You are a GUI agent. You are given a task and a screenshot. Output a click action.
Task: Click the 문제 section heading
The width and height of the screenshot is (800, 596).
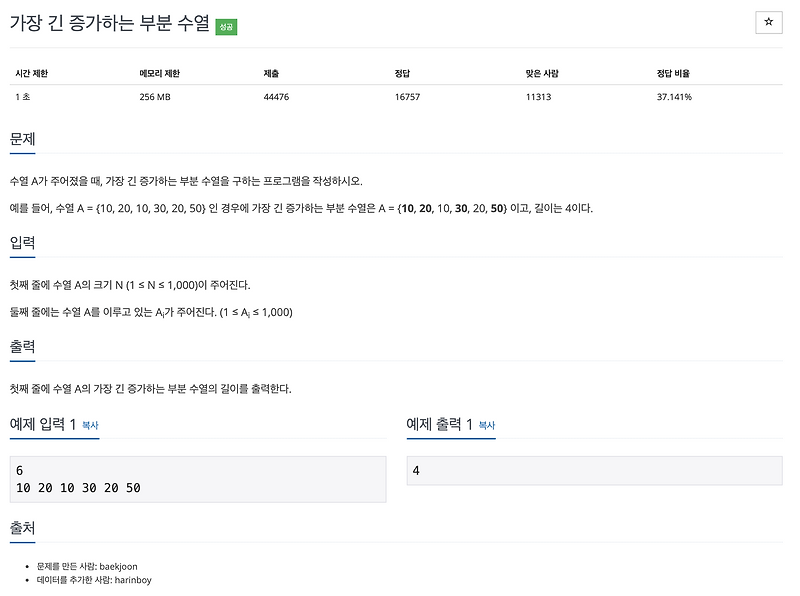point(23,139)
